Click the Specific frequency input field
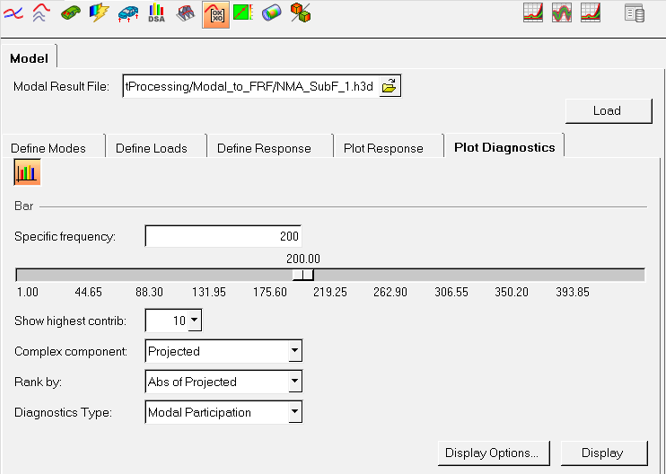 (223, 236)
